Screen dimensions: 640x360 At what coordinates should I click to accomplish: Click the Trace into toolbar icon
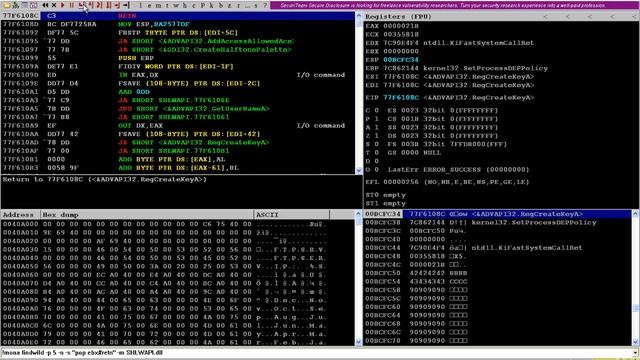tap(99, 5)
